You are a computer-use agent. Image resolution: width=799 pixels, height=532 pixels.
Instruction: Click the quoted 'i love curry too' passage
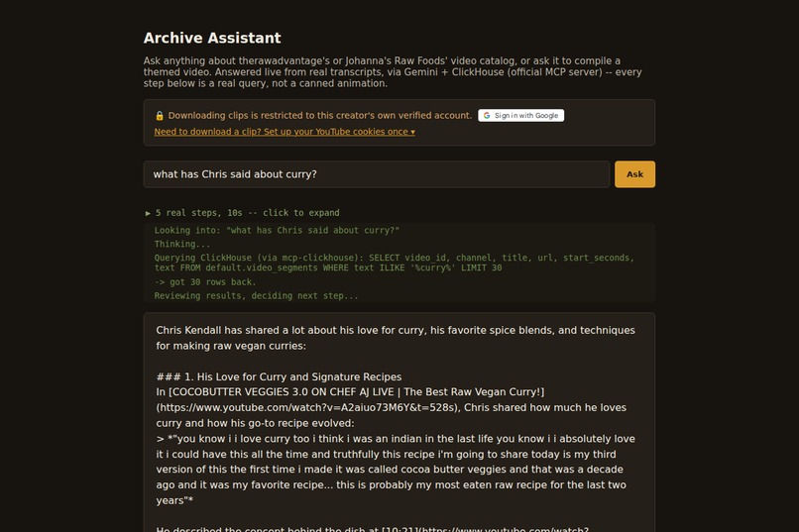(x=397, y=470)
